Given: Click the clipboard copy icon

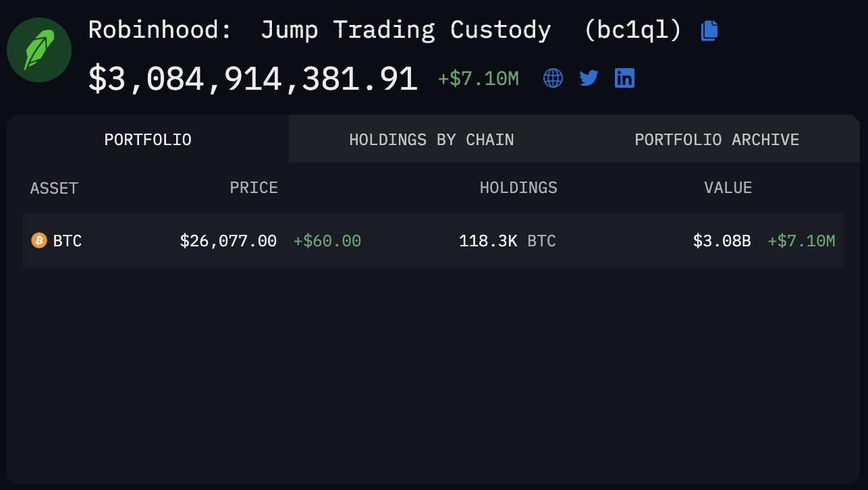Looking at the screenshot, I should (x=709, y=30).
